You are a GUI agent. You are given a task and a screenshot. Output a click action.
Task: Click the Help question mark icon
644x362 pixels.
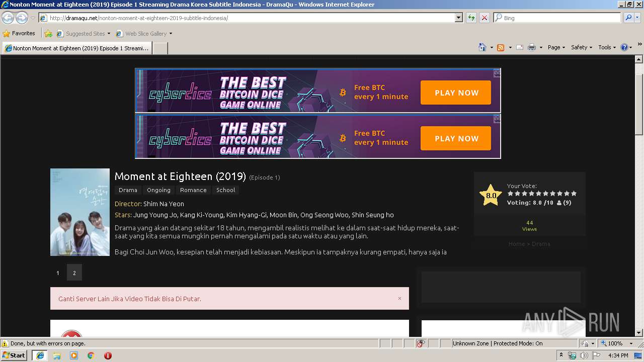coord(624,47)
